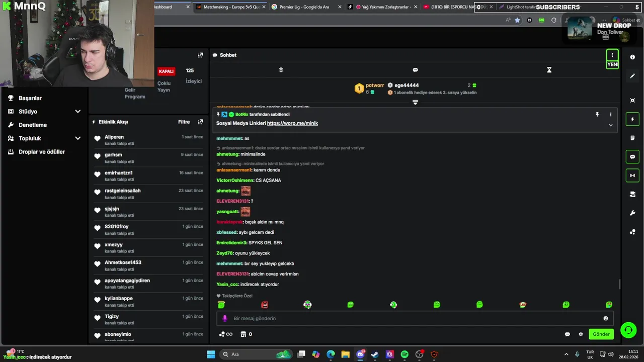Click the KAPALI status badge

pyautogui.click(x=166, y=71)
